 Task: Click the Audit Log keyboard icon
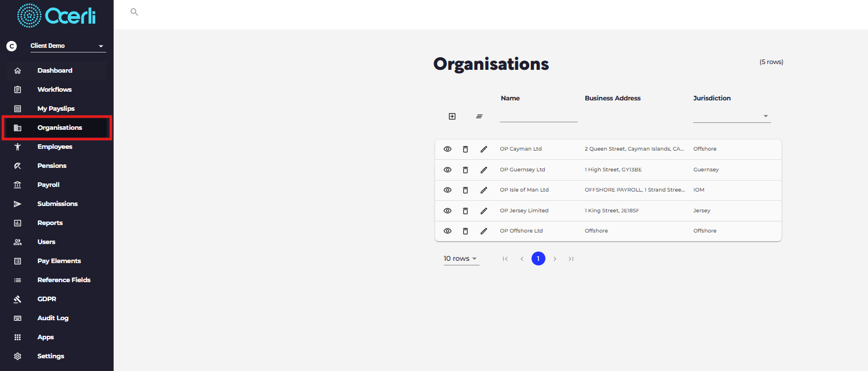pyautogui.click(x=17, y=318)
